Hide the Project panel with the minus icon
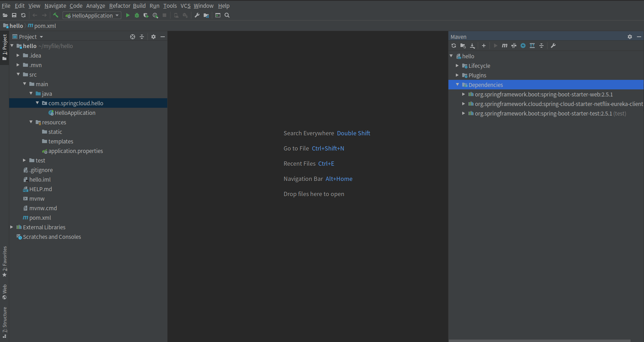 [163, 37]
